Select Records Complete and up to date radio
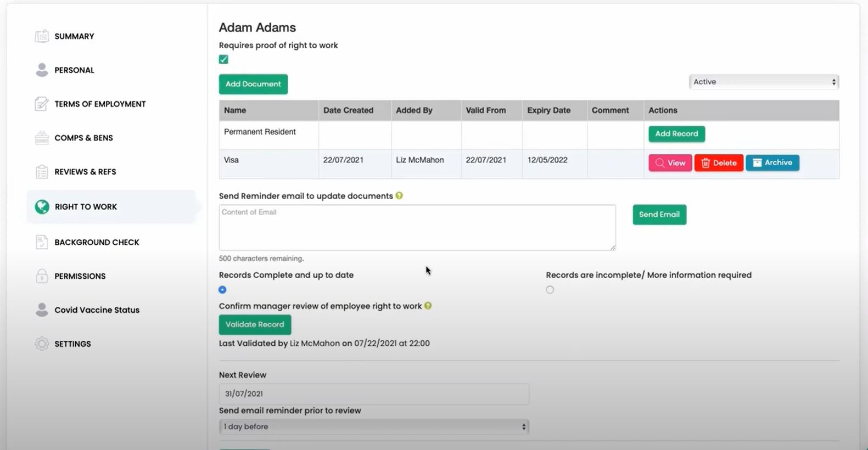The image size is (868, 450). 222,290
